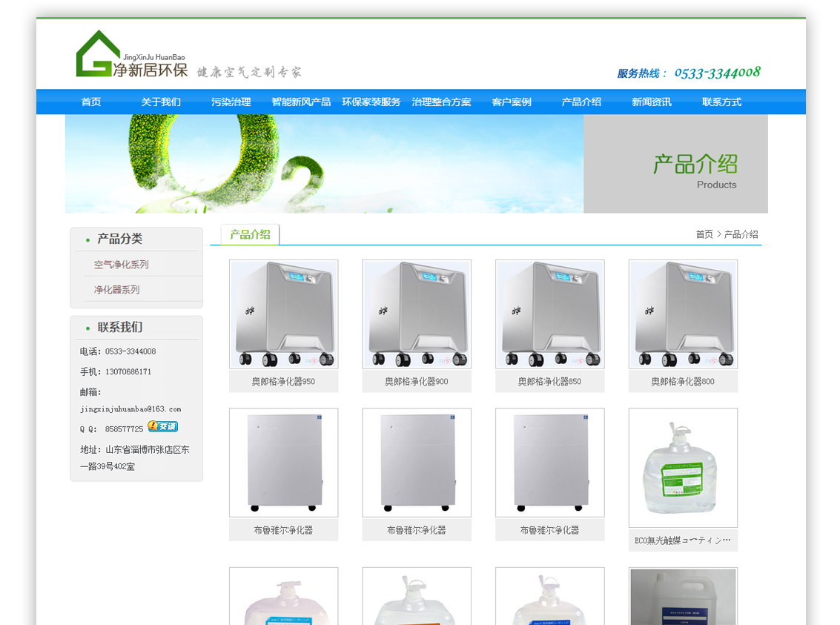Open 环保家装服务 menu item
Screen dimensions: 840x625
pos(371,102)
